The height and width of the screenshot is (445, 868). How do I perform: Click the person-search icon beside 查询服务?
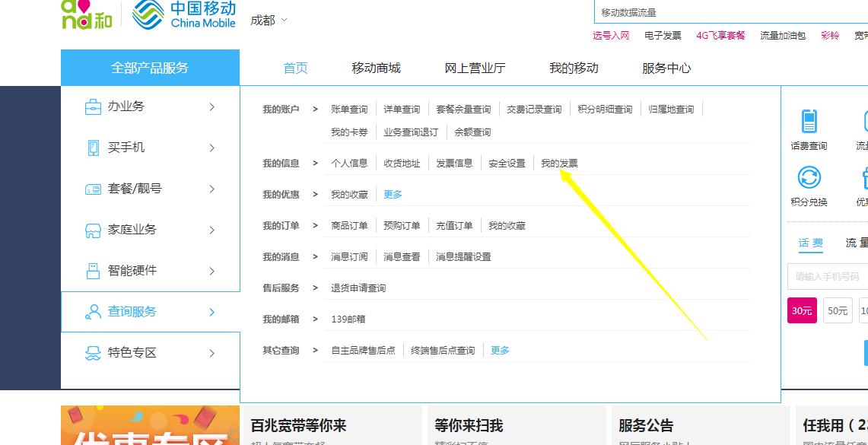pyautogui.click(x=93, y=312)
